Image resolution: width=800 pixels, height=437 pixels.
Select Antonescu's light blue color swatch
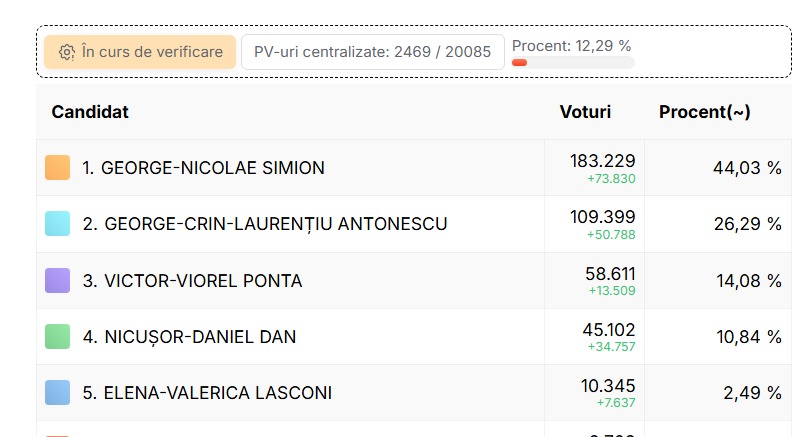pos(58,224)
